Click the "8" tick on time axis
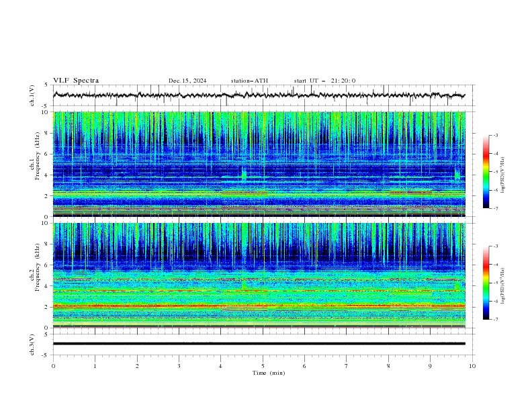Image resolution: width=532 pixels, height=411 pixels. click(388, 366)
